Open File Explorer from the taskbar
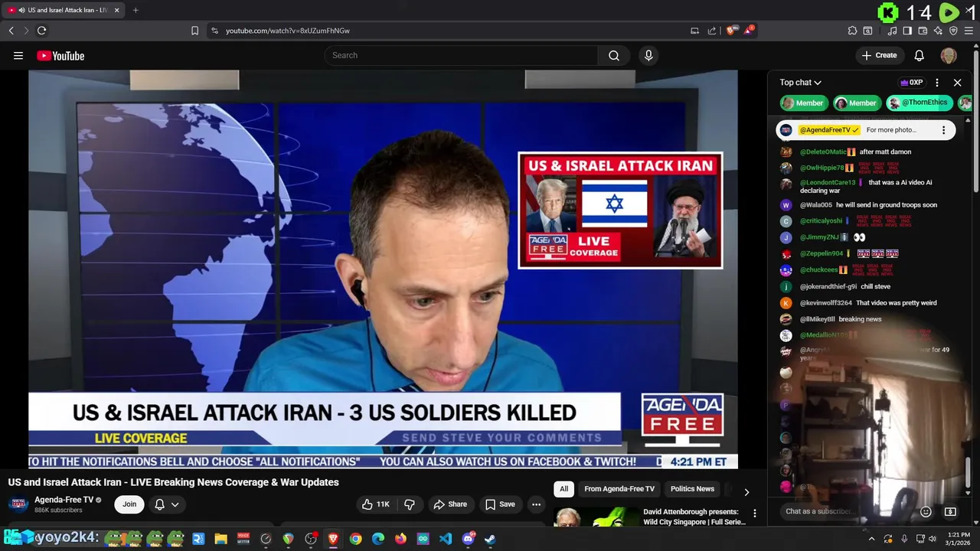 pos(220,539)
